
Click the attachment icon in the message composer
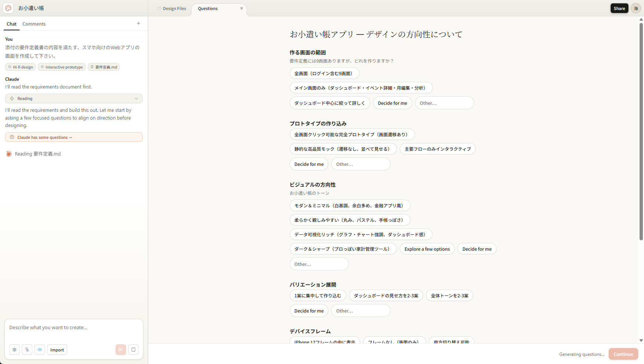[x=27, y=350]
